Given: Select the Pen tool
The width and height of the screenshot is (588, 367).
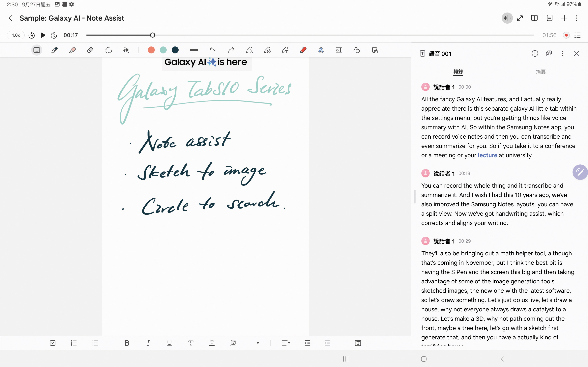Looking at the screenshot, I should click(x=55, y=50).
